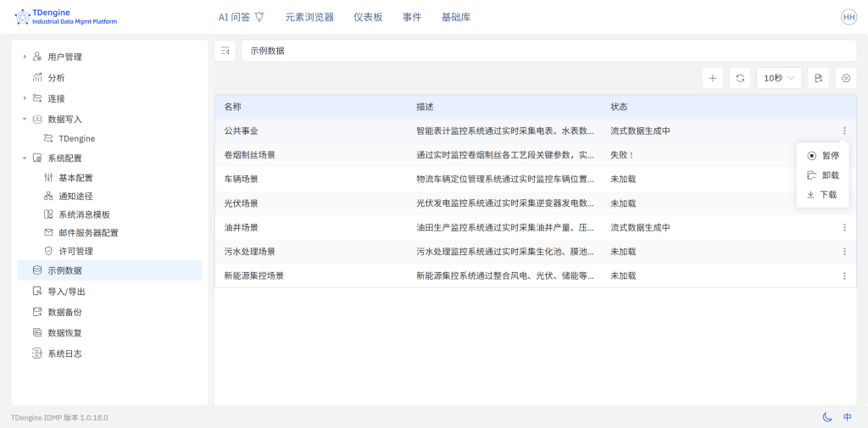The image size is (868, 428).
Task: Go to 事件 tab
Action: [x=412, y=17]
